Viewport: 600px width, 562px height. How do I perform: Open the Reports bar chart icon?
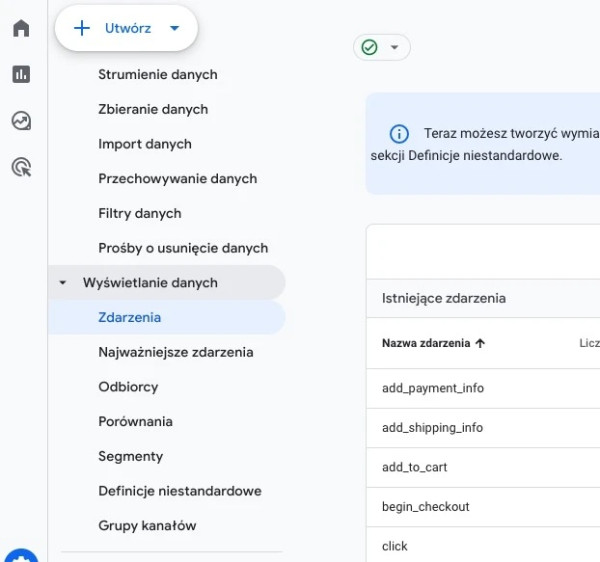tap(21, 74)
